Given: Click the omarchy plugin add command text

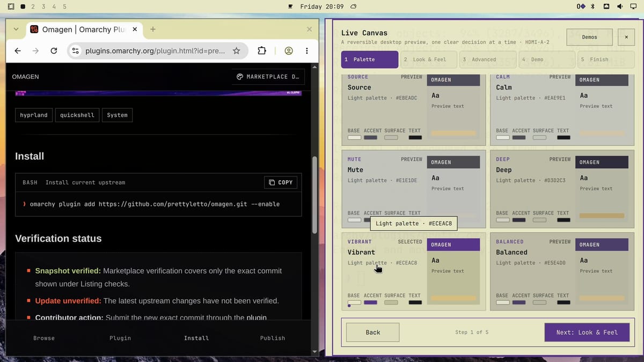Looking at the screenshot, I should [x=155, y=204].
